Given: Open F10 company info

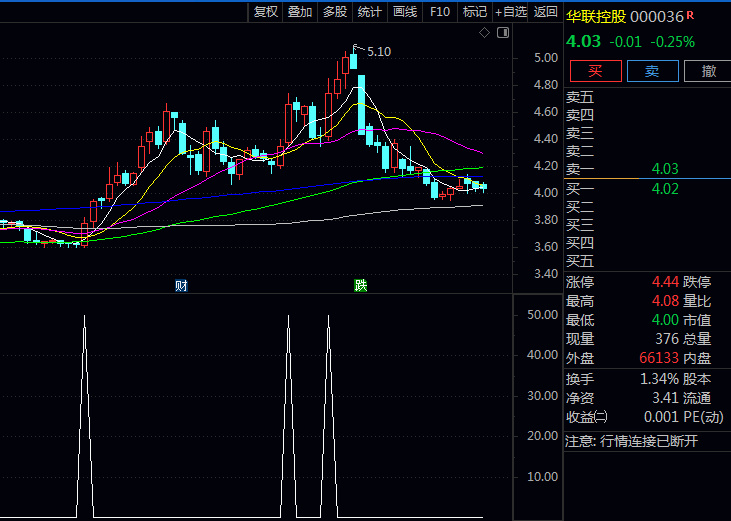Looking at the screenshot, I should (440, 12).
